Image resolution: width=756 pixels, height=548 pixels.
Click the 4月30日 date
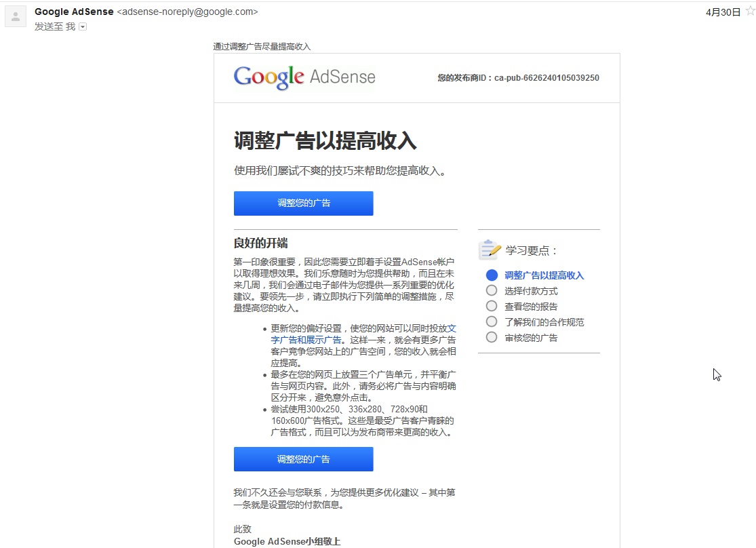723,12
